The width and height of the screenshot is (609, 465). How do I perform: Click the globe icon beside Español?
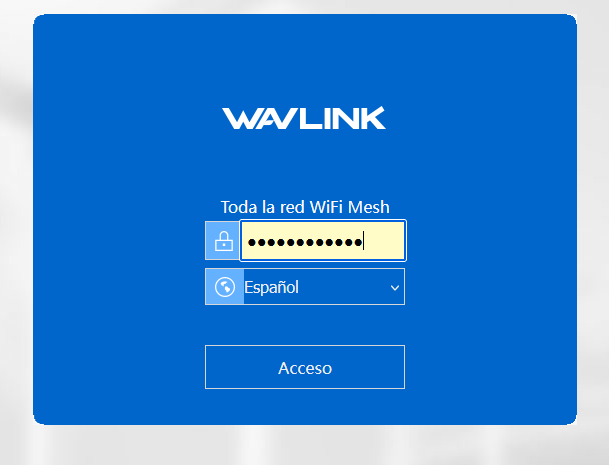point(225,287)
